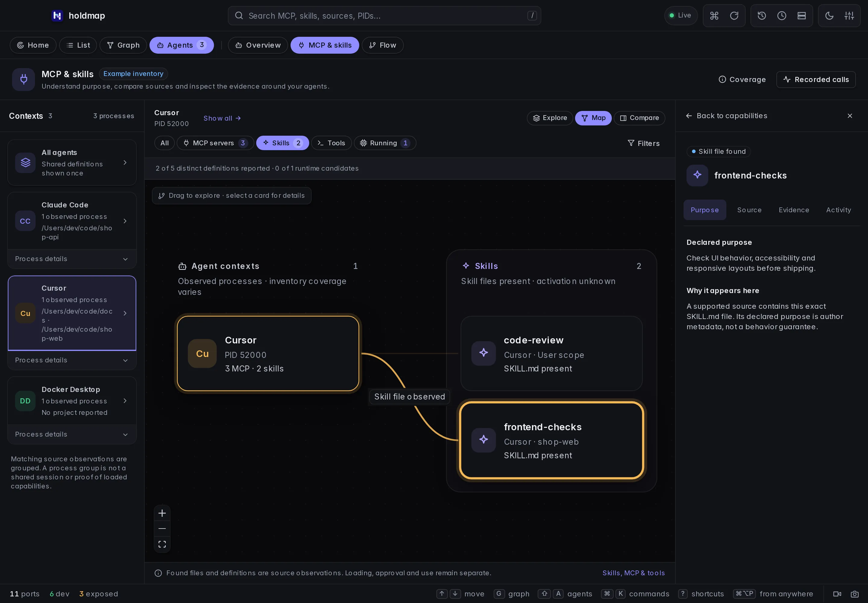
Task: Click the command palette icon in top bar
Action: (x=714, y=15)
